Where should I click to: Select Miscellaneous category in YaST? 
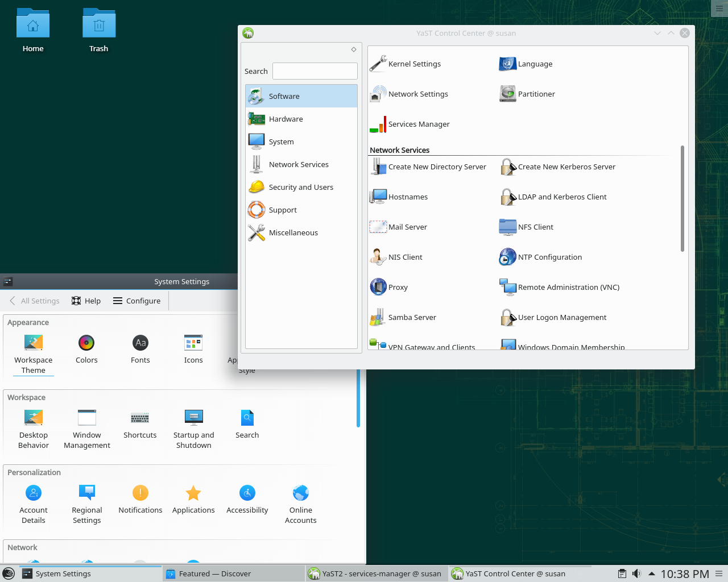click(x=301, y=232)
